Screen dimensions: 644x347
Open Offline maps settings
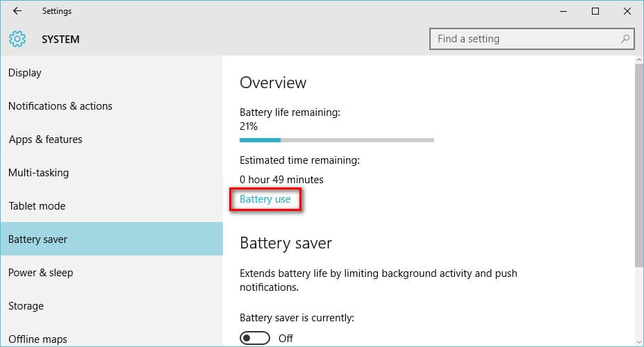click(x=38, y=339)
